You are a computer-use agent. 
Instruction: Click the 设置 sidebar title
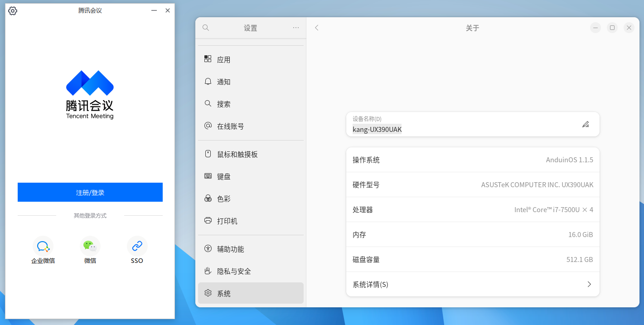[x=251, y=28]
